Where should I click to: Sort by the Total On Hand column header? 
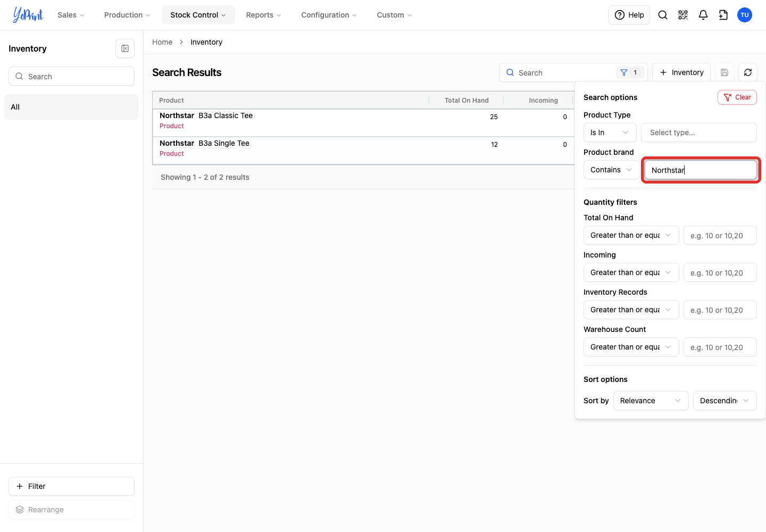coord(467,100)
